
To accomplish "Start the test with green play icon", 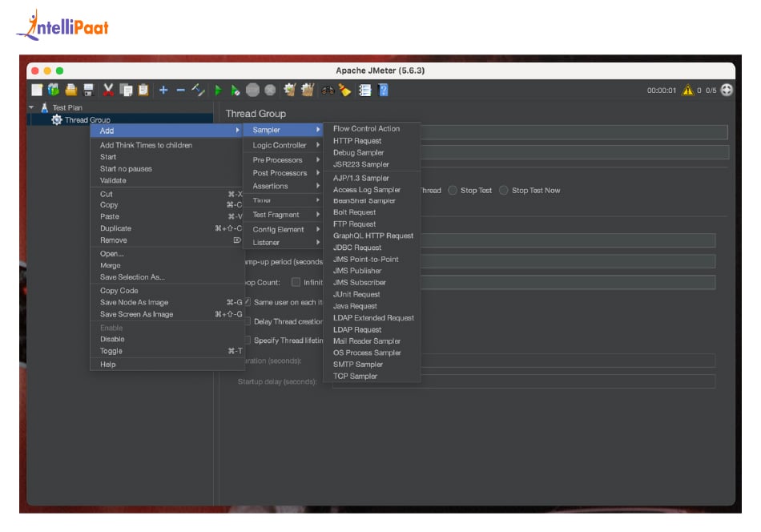I will (218, 90).
